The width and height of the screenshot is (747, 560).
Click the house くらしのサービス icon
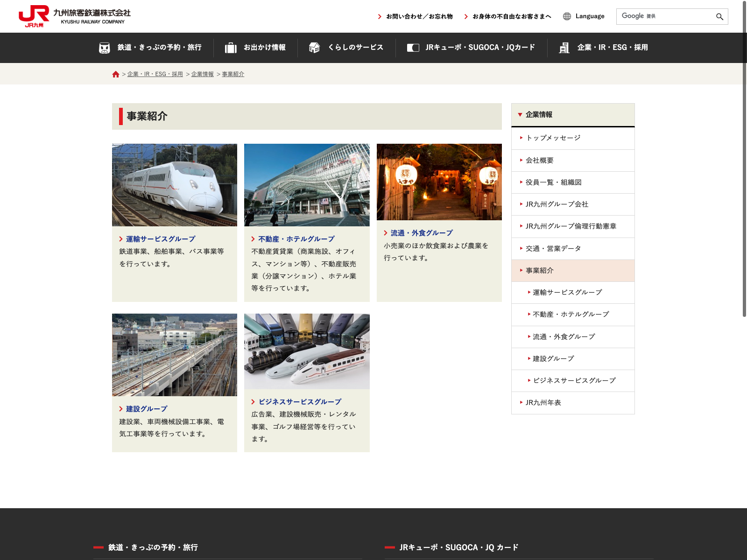[x=314, y=48]
